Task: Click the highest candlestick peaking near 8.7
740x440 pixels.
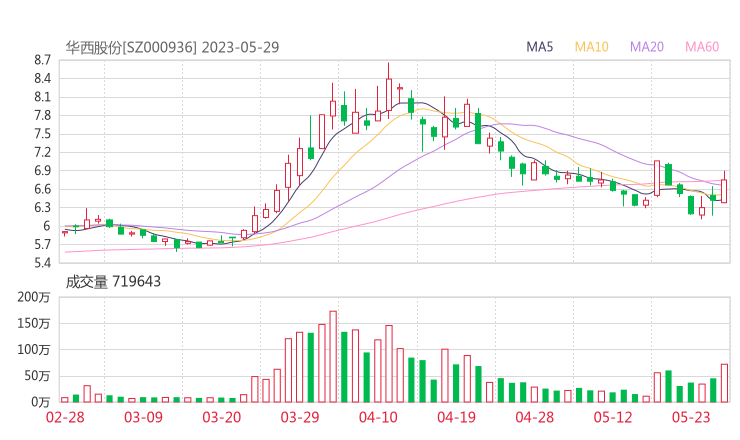Action: [389, 92]
